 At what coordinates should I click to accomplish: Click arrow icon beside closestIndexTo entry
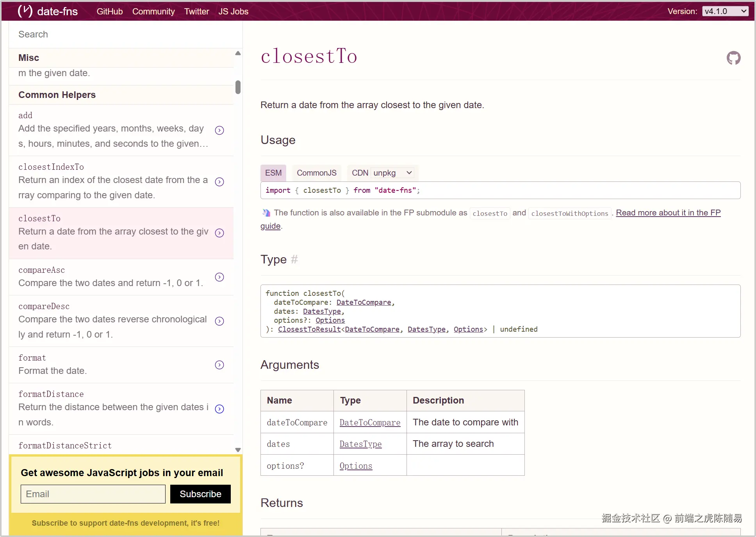[x=219, y=182]
